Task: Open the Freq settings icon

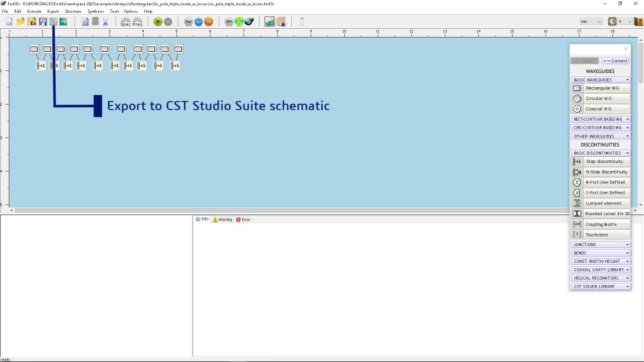Action: 138,21
